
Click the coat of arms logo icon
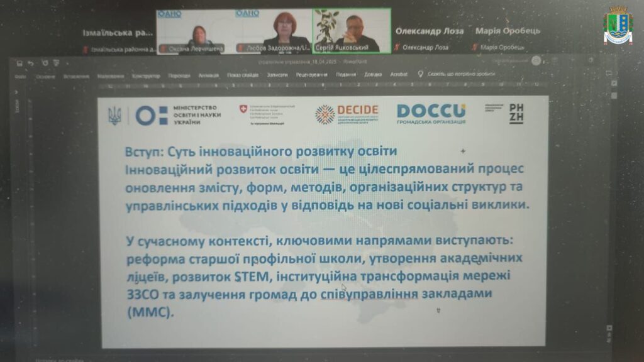coord(617,26)
